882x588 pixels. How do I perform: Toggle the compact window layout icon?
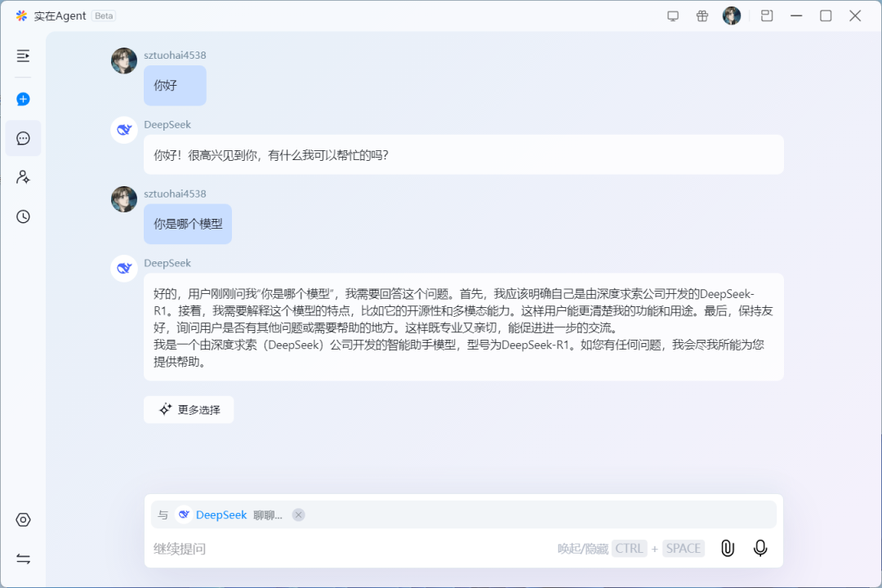pyautogui.click(x=767, y=16)
